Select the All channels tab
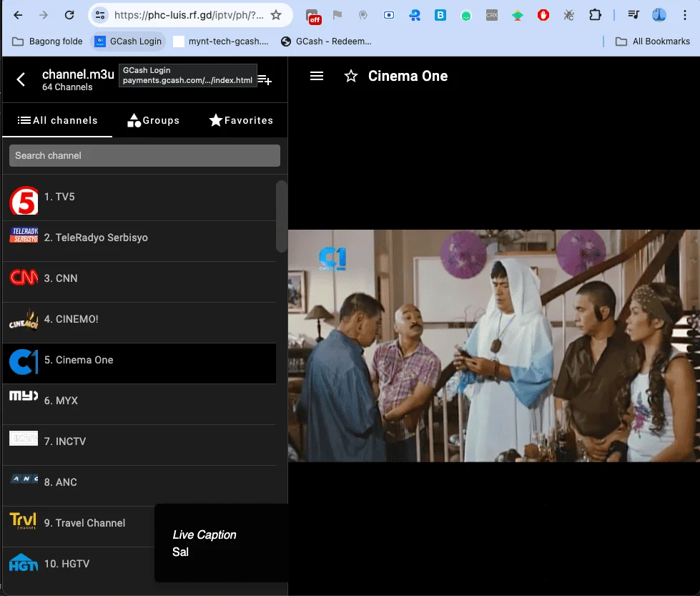Image resolution: width=700 pixels, height=596 pixels. click(58, 120)
